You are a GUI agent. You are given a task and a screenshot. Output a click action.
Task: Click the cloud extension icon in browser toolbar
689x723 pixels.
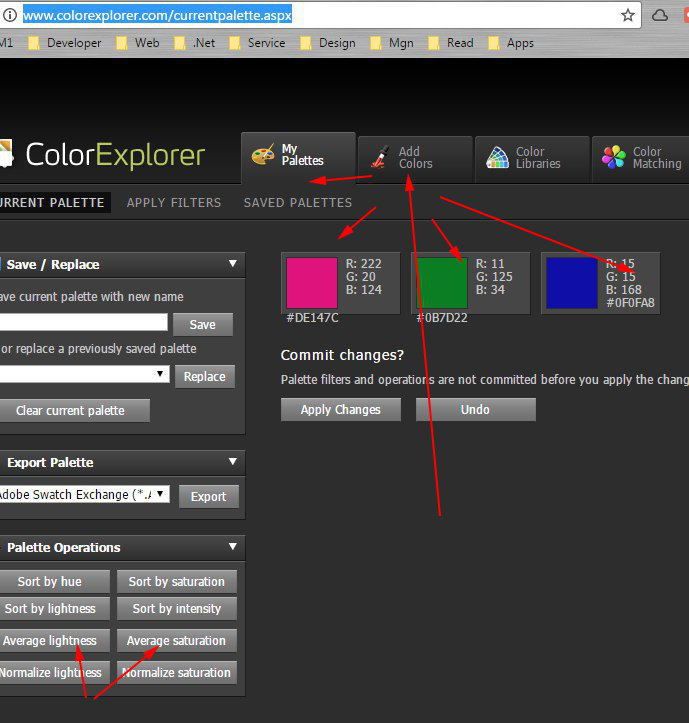pyautogui.click(x=660, y=15)
